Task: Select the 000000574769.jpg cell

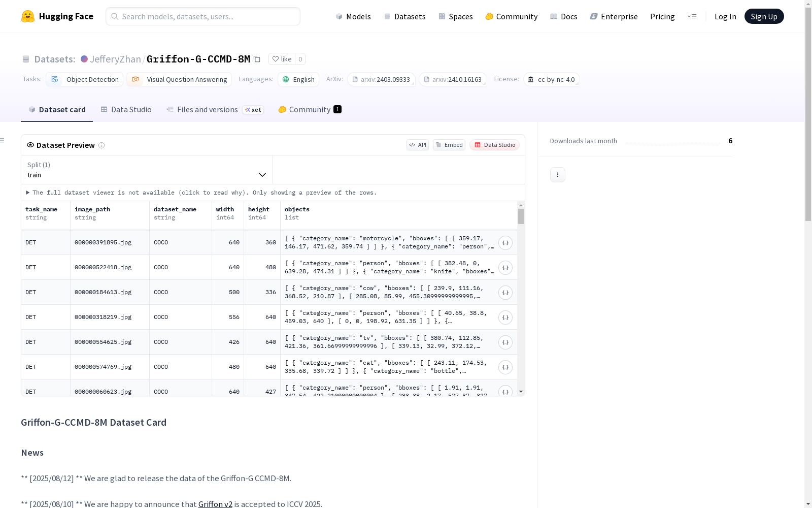Action: [110, 367]
